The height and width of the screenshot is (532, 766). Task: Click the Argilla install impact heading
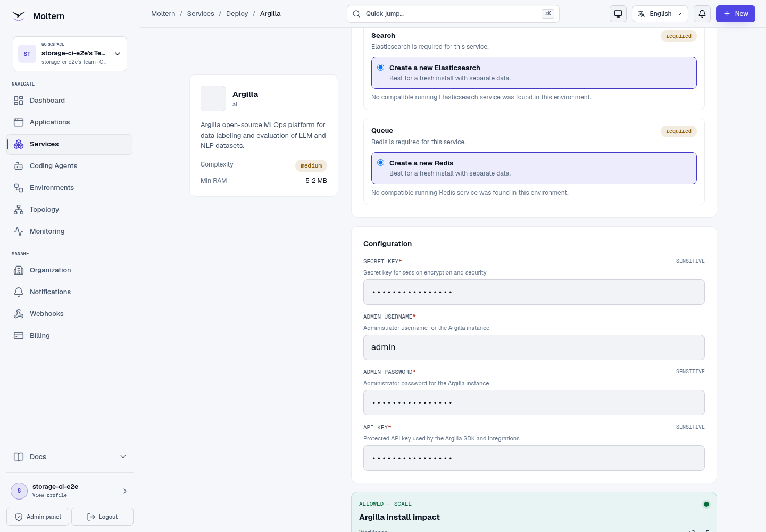[x=399, y=517]
